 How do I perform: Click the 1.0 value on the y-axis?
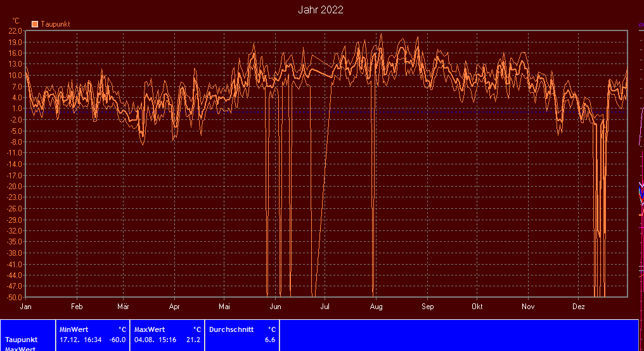(x=16, y=109)
